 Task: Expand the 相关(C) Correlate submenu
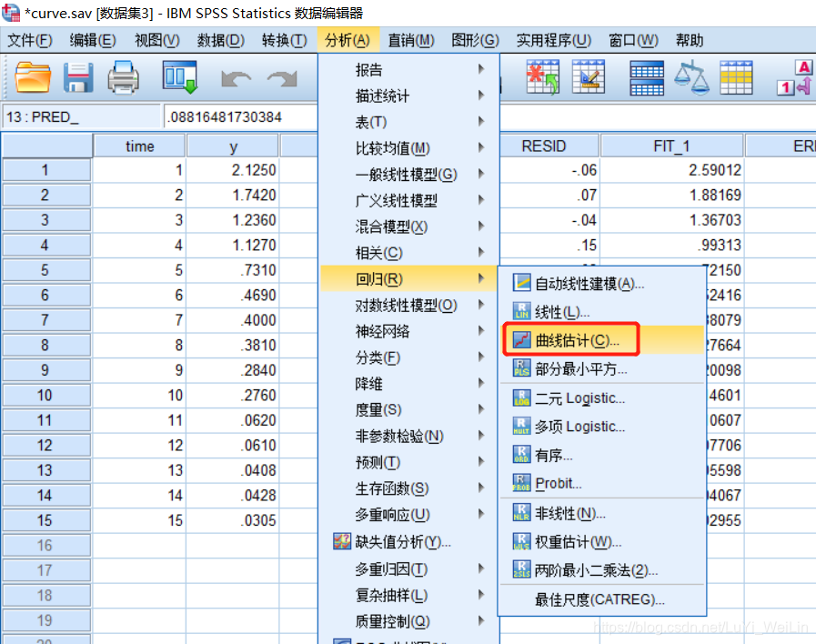(x=409, y=253)
